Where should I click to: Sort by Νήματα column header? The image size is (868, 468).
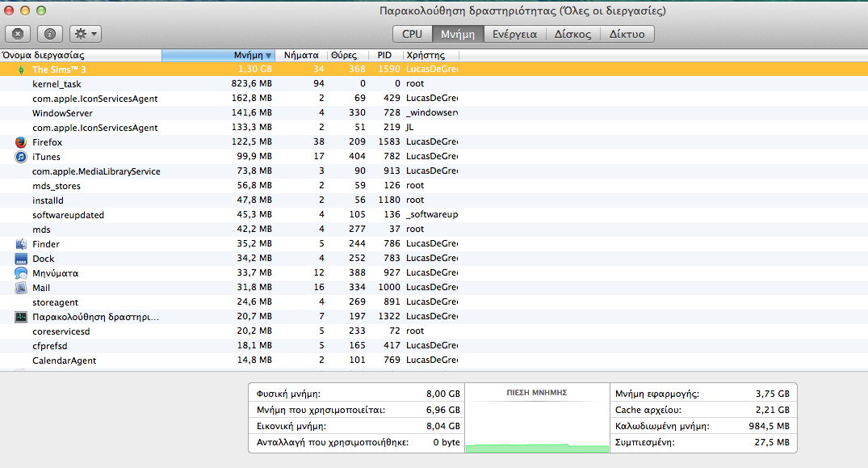pos(301,55)
